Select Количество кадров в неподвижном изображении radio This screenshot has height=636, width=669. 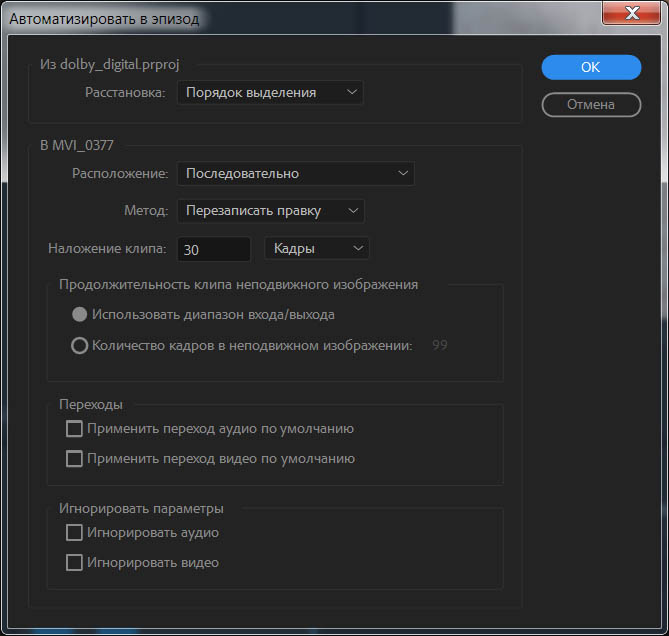(79, 346)
